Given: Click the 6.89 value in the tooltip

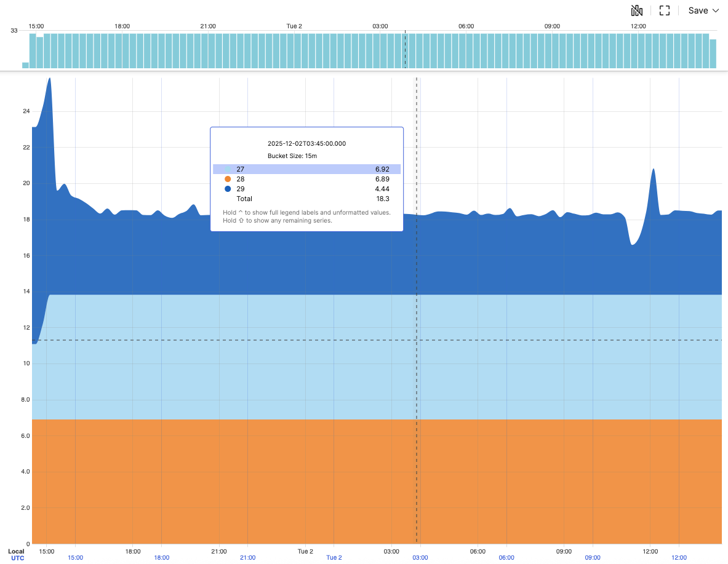Looking at the screenshot, I should click(382, 179).
